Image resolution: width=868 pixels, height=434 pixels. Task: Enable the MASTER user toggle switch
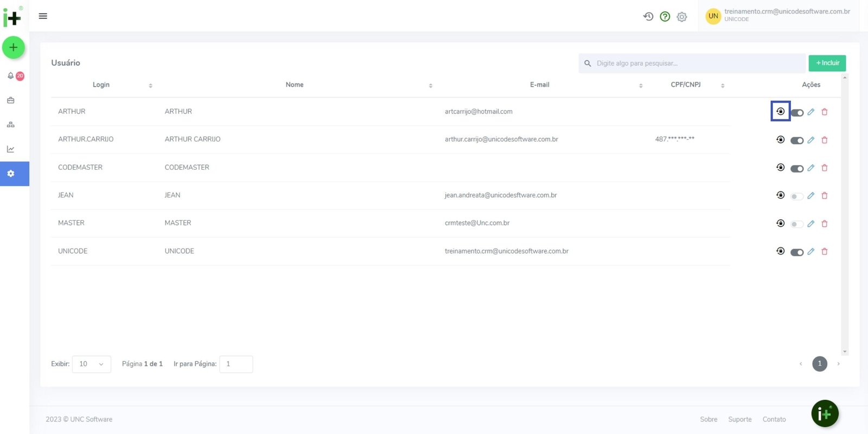[x=796, y=224]
